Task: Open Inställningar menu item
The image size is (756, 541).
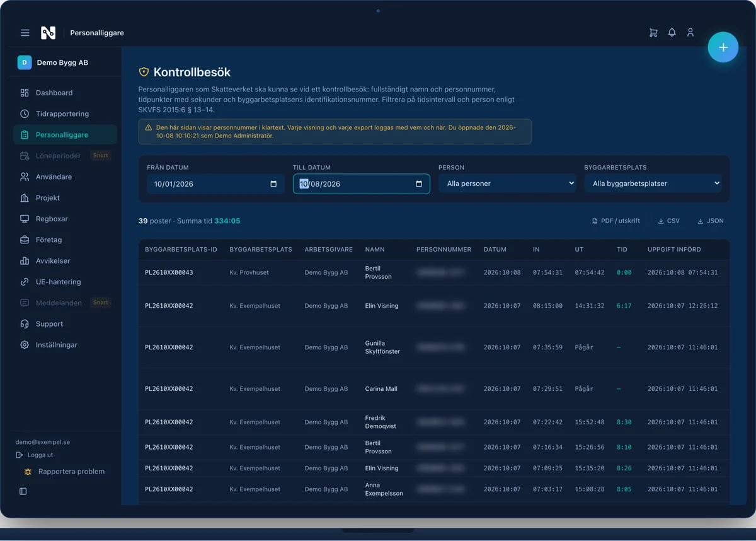Action: coord(65,345)
